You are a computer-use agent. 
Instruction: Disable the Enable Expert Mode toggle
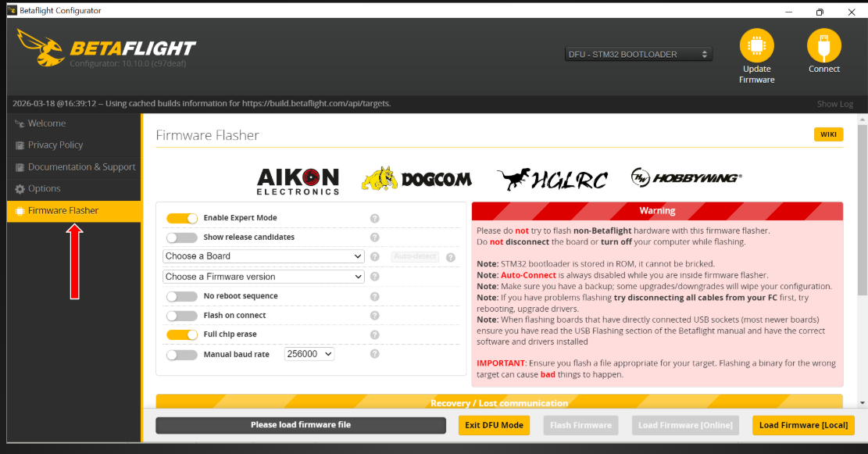182,218
